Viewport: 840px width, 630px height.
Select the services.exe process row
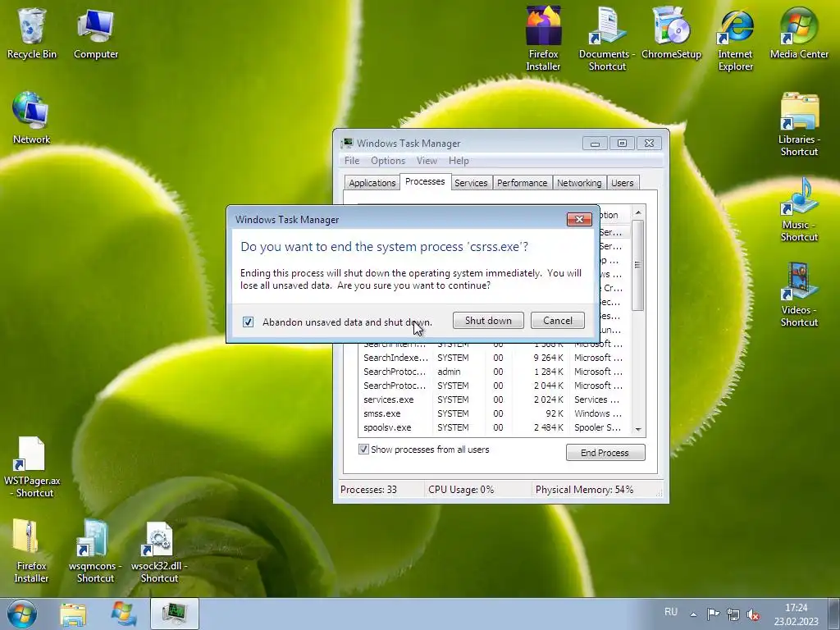[494, 399]
